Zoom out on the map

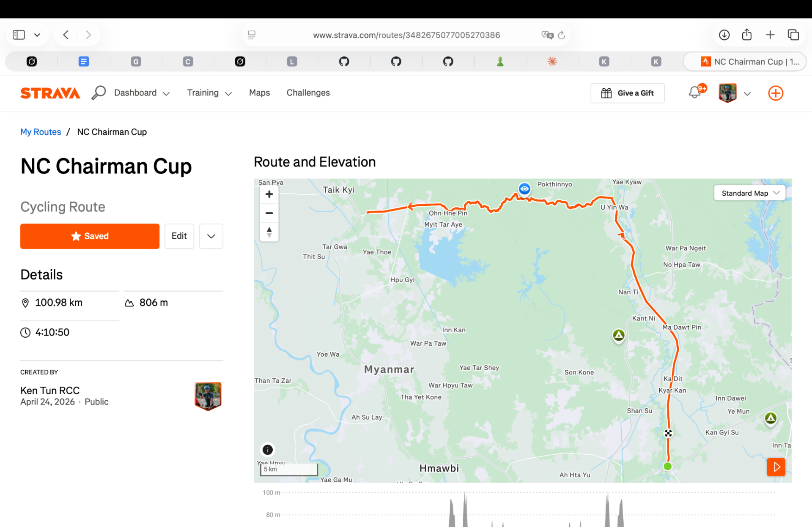269,213
